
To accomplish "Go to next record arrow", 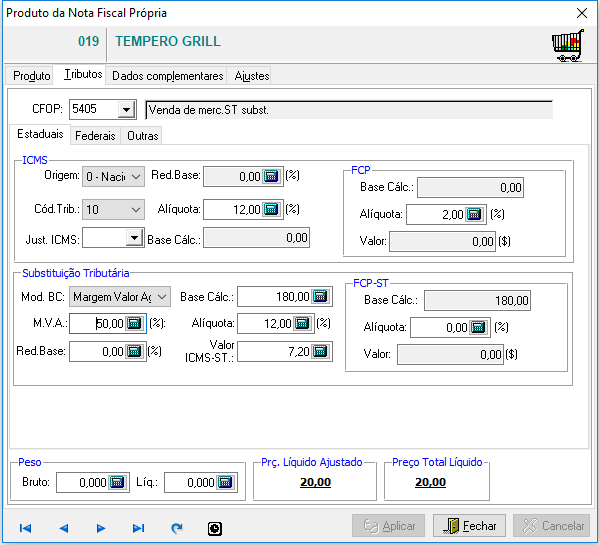I will 101,529.
